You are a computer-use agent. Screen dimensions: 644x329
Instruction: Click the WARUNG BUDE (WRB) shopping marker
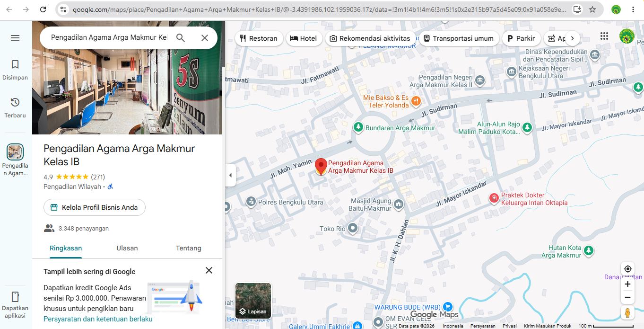447,307
